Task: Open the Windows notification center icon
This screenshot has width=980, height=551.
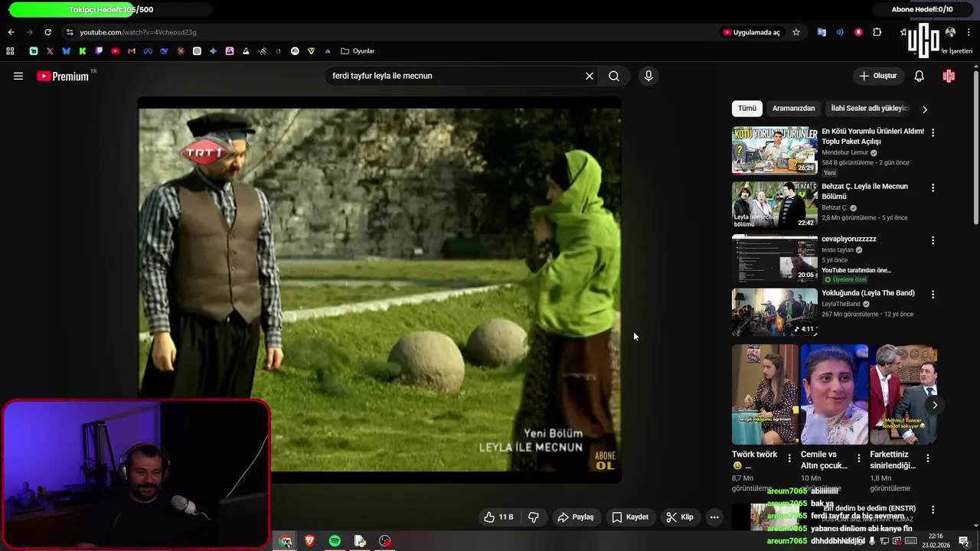Action: 965,541
